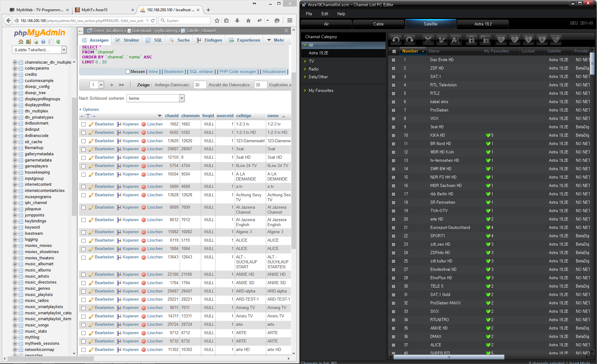Expand the dtv_multiplex table node

15,111
